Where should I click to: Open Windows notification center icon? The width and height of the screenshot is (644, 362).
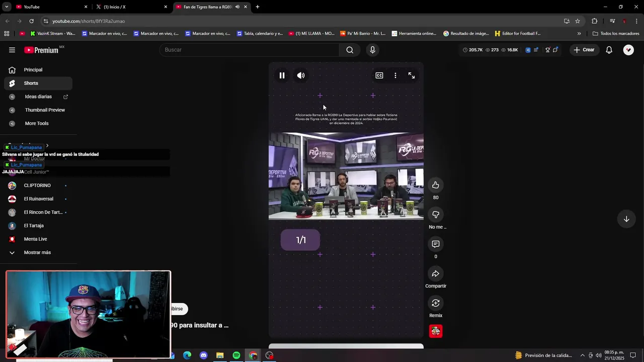[x=633, y=355]
